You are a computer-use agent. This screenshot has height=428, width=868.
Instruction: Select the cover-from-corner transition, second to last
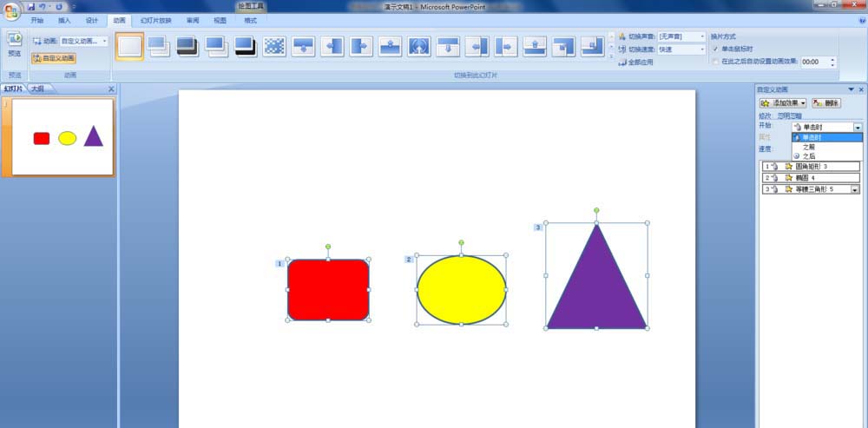point(563,47)
